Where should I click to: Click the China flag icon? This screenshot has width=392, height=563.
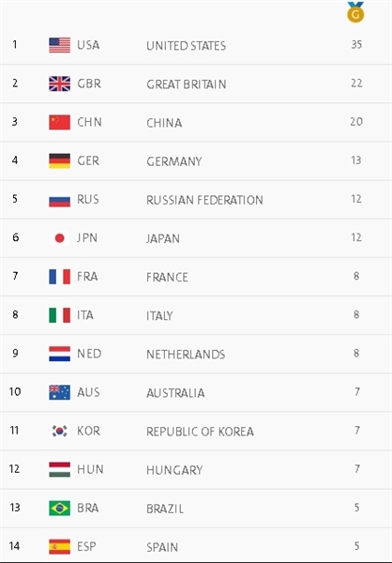pos(60,122)
